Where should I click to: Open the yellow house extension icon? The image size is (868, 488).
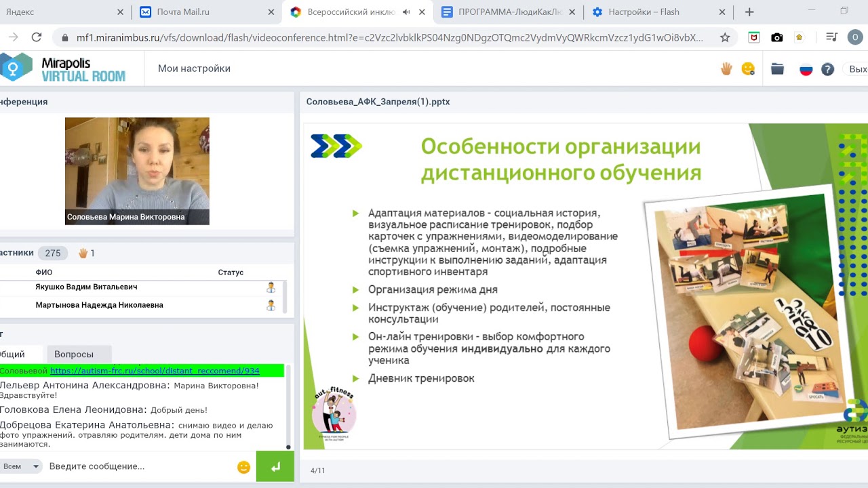800,37
